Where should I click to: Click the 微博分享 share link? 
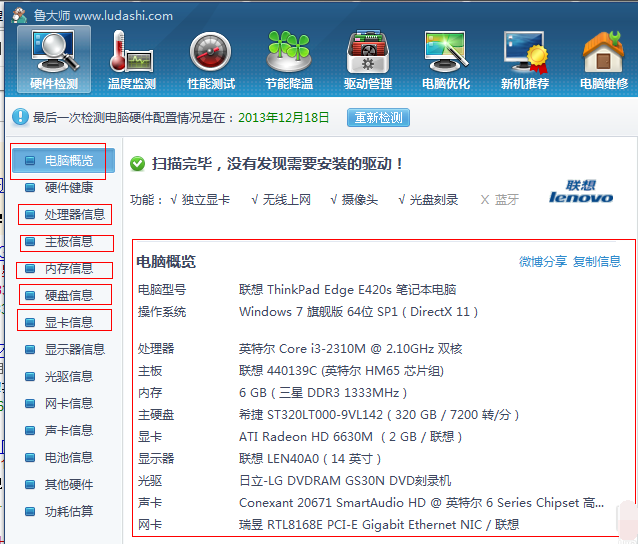click(543, 261)
